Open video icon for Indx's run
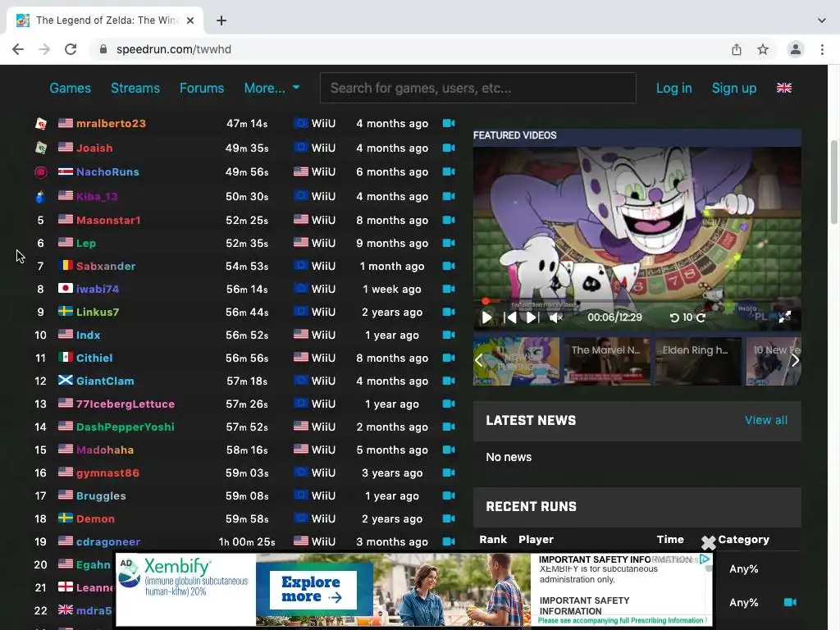The height and width of the screenshot is (630, 840). [449, 335]
